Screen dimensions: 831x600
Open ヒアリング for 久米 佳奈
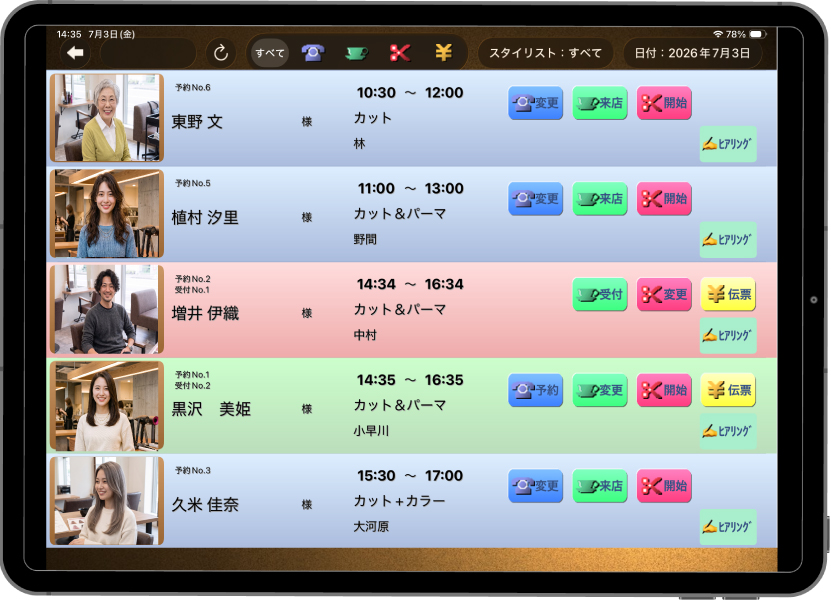click(x=728, y=527)
